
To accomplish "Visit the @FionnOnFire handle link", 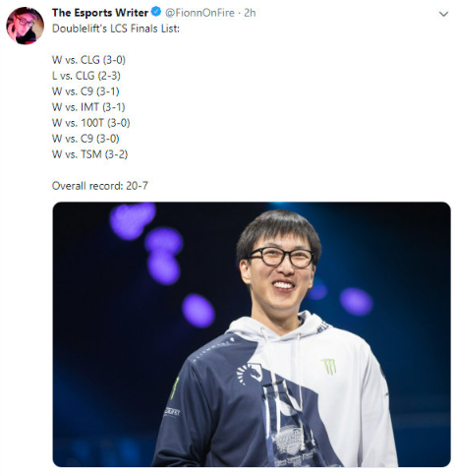I will pyautogui.click(x=199, y=13).
